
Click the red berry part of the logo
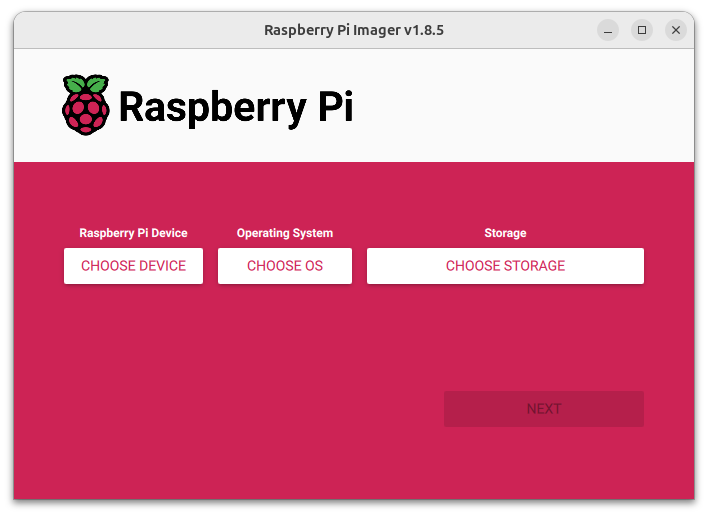pyautogui.click(x=86, y=113)
